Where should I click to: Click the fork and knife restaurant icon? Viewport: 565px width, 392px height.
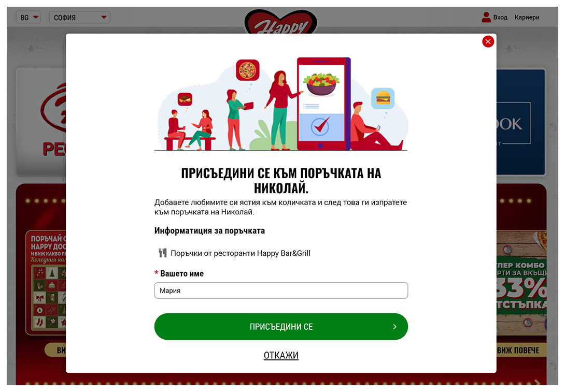tap(163, 253)
